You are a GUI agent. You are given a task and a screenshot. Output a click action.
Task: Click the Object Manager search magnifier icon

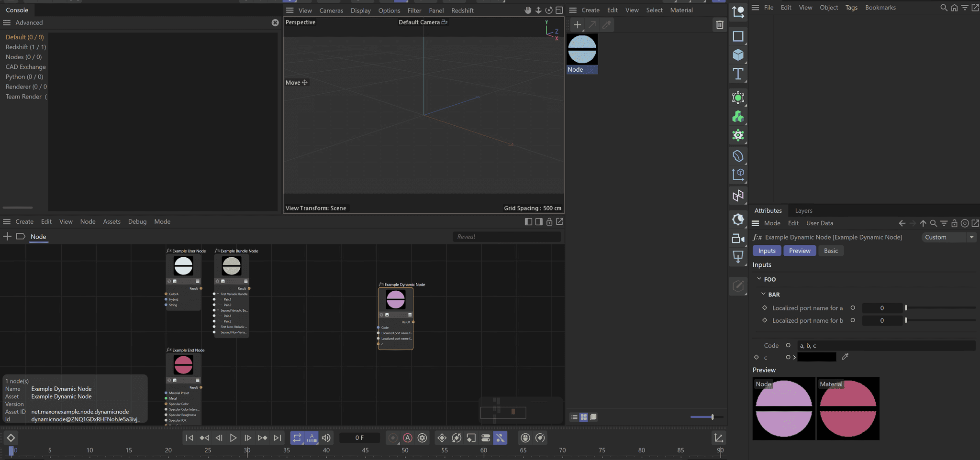[x=944, y=8]
